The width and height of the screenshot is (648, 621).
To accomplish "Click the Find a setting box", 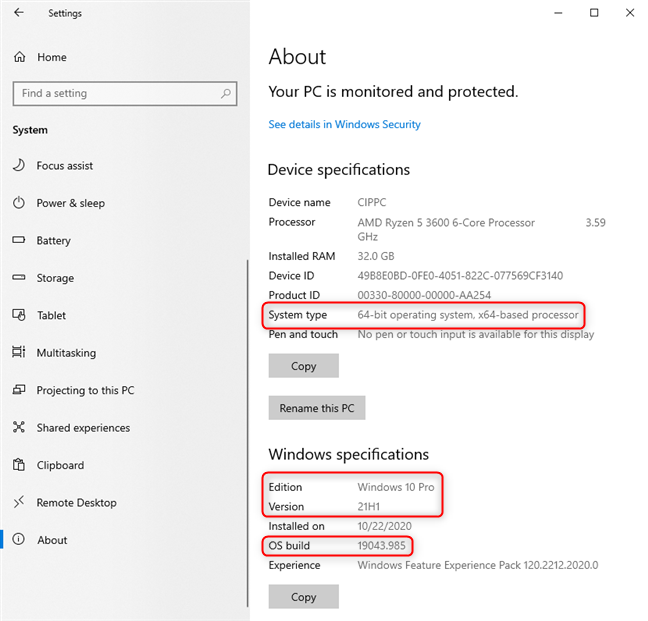I will (115, 93).
